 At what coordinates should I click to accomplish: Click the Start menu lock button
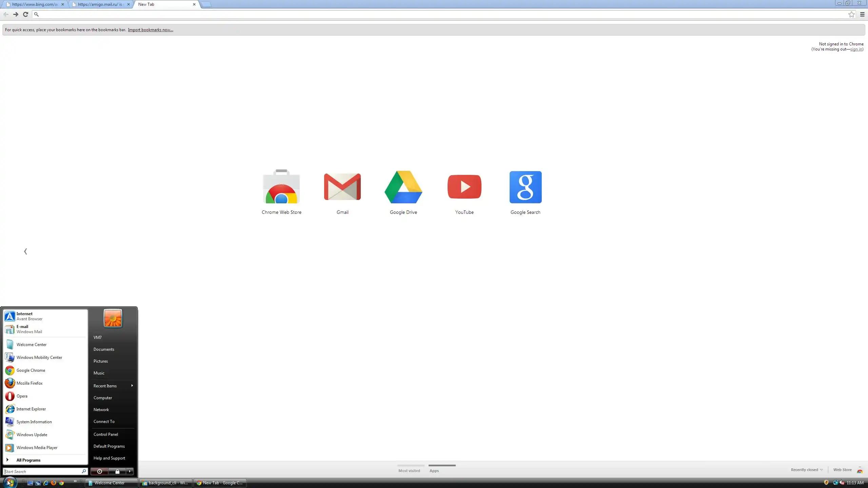117,471
